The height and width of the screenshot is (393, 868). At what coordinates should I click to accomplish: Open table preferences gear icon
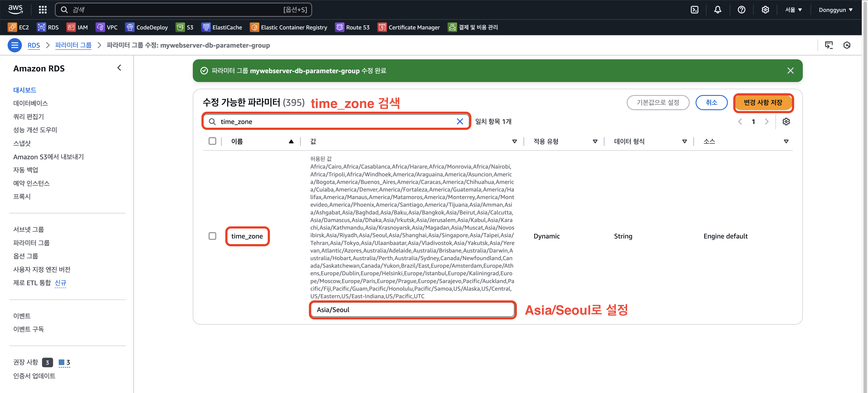(786, 122)
